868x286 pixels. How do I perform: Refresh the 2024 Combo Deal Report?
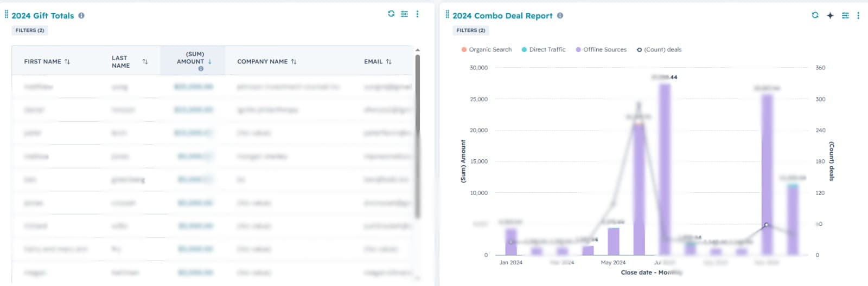[x=815, y=15]
